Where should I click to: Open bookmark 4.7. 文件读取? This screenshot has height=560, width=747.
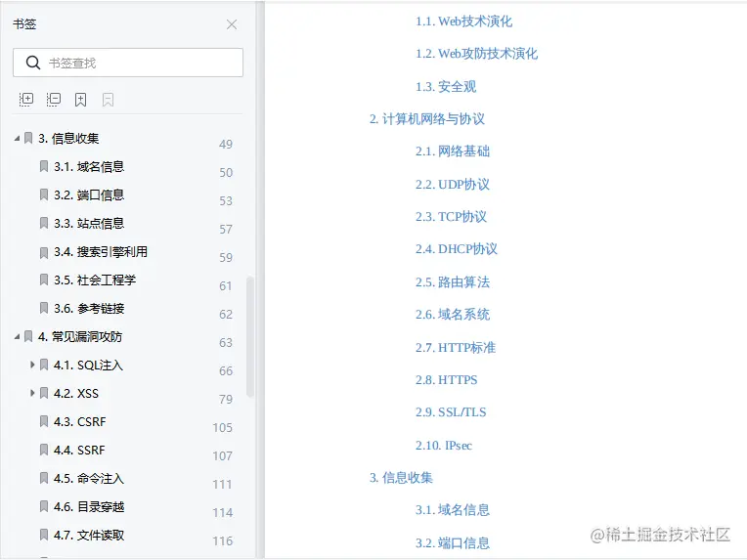coord(89,536)
